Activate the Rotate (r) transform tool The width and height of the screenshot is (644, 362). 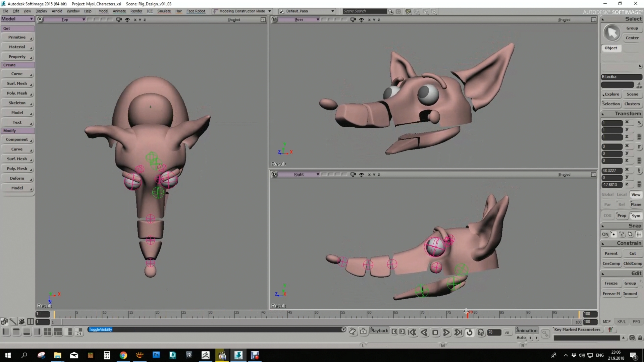(639, 147)
